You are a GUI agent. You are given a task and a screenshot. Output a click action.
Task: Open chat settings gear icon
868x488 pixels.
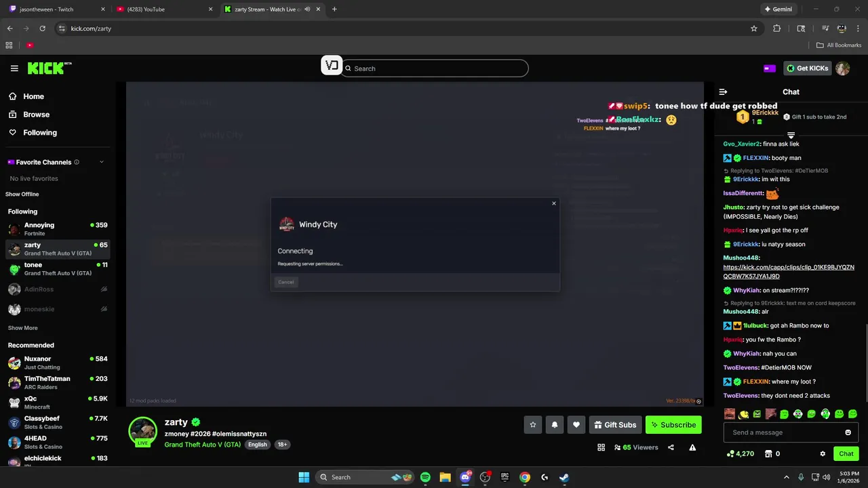coord(823,454)
